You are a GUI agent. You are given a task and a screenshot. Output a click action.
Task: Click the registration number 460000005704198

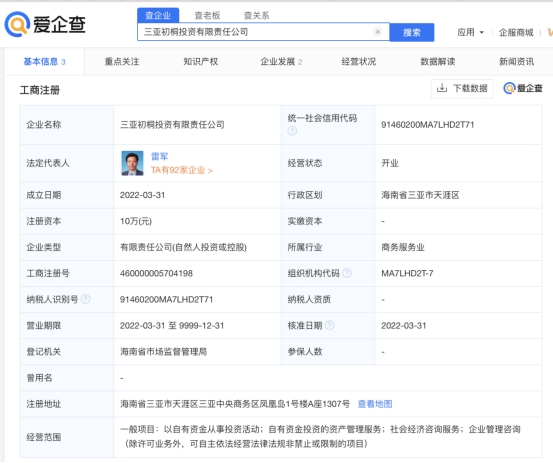(x=156, y=273)
